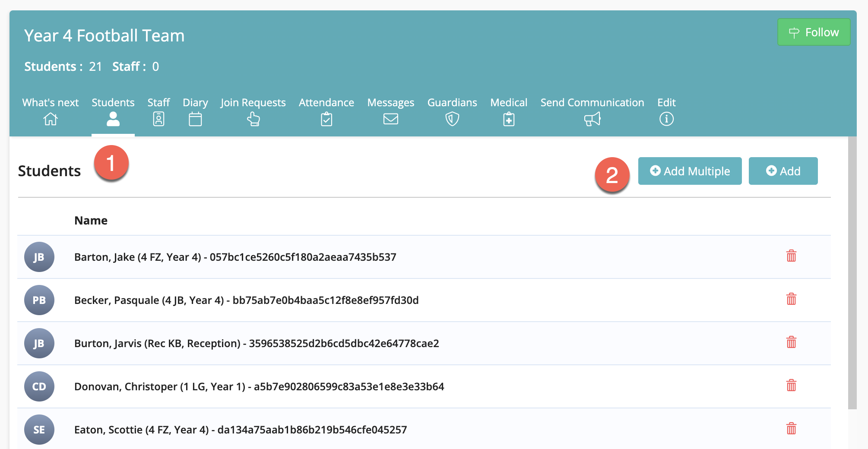Click Becker, Pasquale's PB avatar
Viewport: 868px width, 449px height.
(x=39, y=300)
